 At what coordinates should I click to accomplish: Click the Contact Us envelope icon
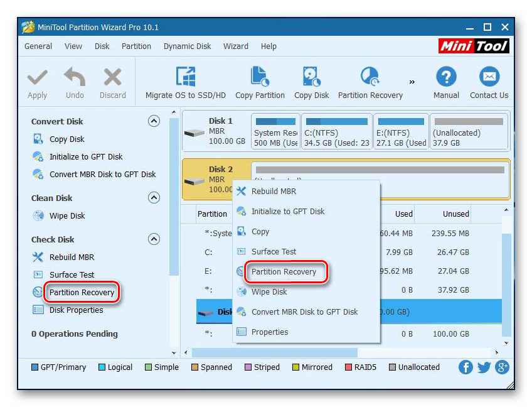489,78
